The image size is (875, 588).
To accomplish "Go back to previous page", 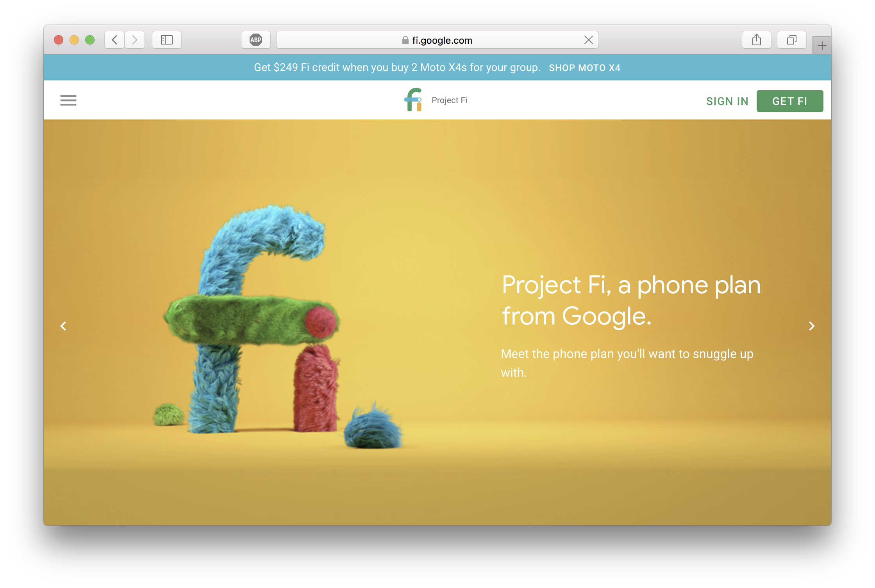I will 114,40.
